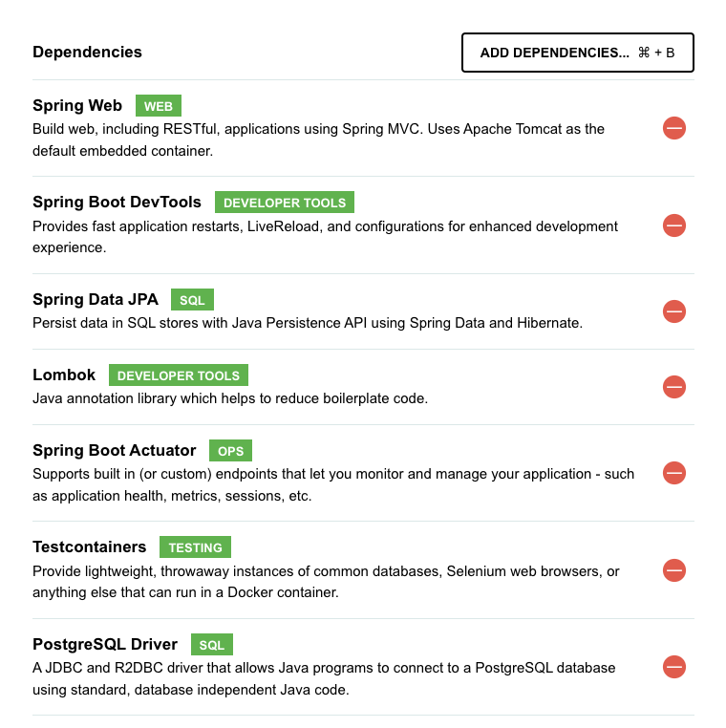Select the Testcontainers dependency title
The image size is (726, 728).
(x=89, y=546)
